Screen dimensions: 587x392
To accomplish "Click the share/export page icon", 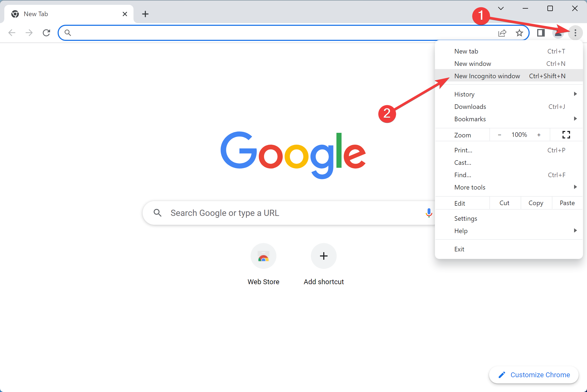I will (502, 32).
